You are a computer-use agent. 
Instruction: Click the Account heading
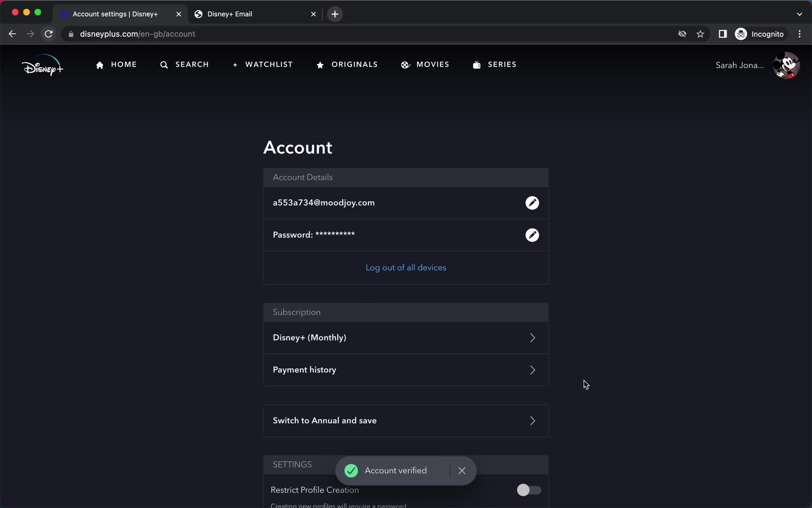click(298, 148)
